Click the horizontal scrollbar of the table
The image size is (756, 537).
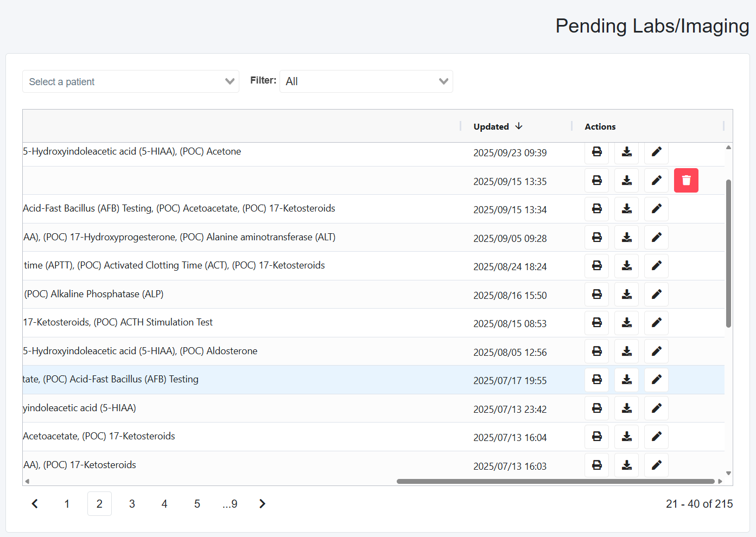pyautogui.click(x=555, y=481)
